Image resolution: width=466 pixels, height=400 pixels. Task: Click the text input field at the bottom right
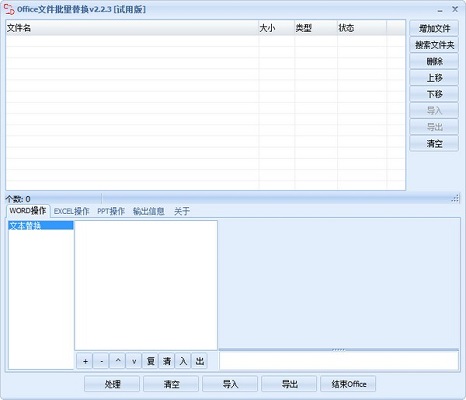339,360
